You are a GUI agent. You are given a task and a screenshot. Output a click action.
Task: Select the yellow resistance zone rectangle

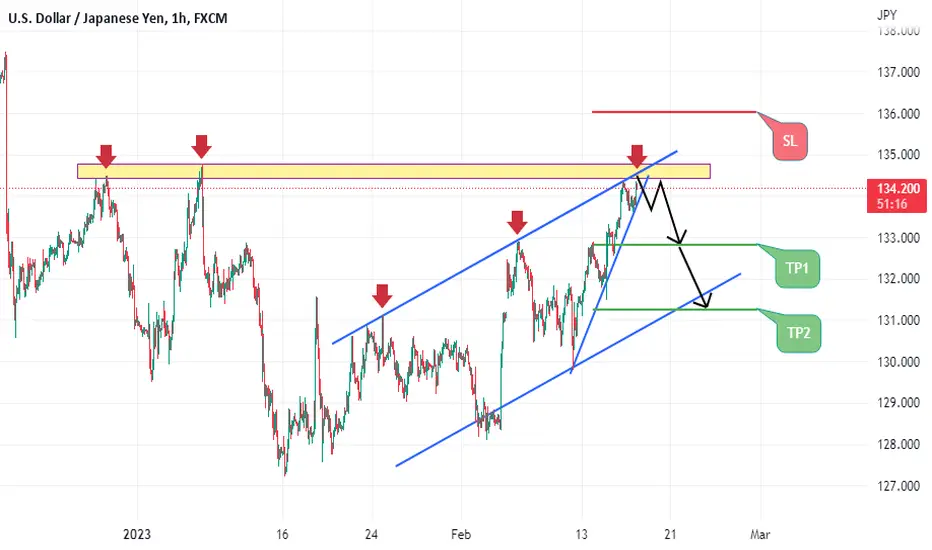click(x=393, y=171)
